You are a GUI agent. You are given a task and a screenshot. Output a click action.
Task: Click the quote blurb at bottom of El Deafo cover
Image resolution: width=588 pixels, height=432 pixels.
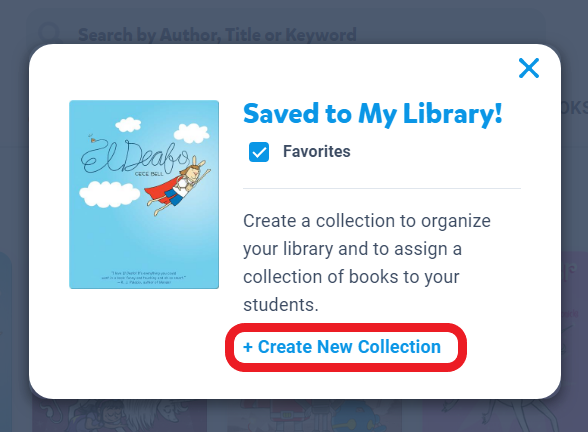coord(144,278)
